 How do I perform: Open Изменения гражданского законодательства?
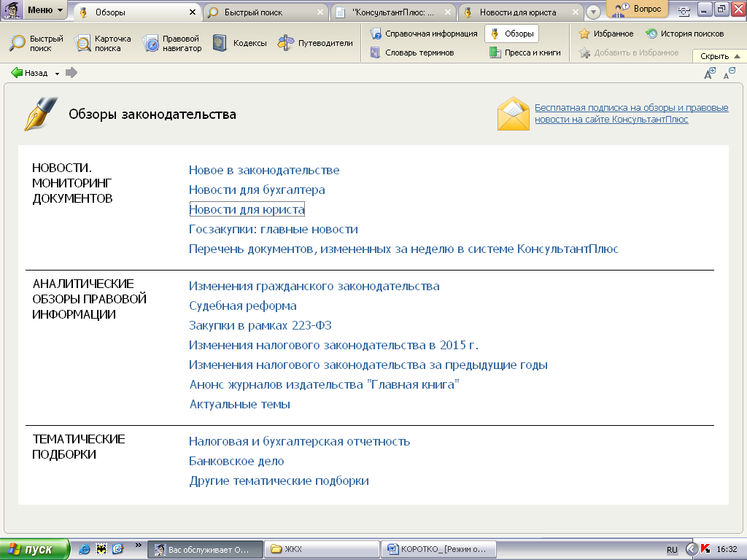(314, 286)
